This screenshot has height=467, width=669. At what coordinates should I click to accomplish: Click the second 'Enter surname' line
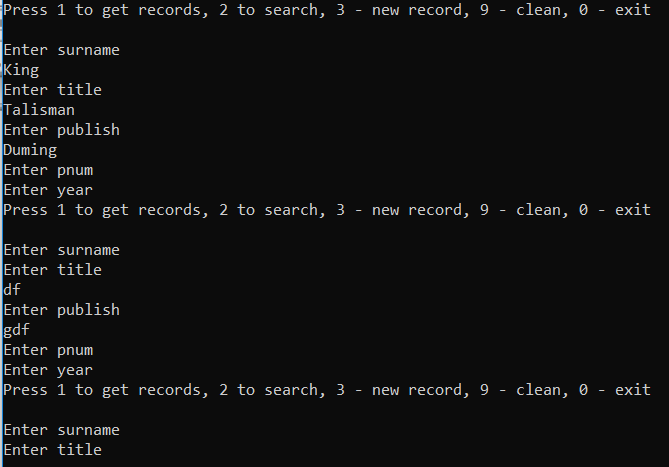coord(62,250)
